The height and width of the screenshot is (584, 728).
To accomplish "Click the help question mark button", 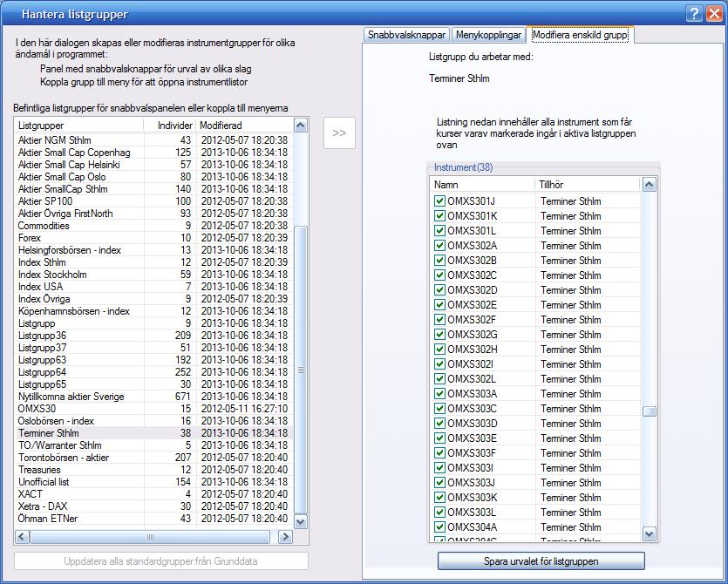I will pos(694,13).
